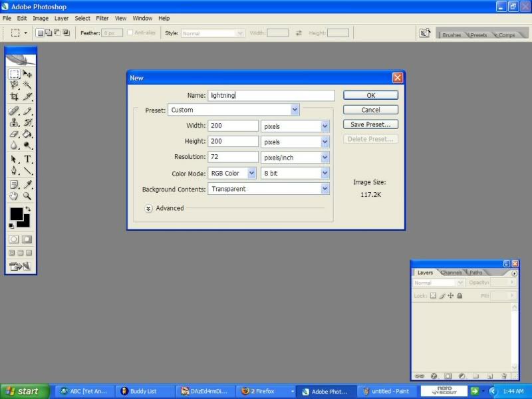
Task: Open the tool preset picker arrow
Action: click(x=25, y=33)
